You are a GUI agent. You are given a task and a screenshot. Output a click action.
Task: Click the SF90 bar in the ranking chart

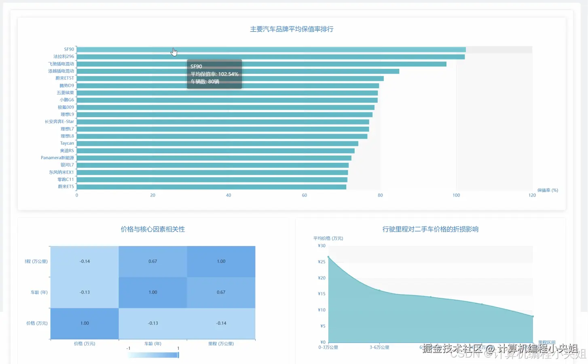click(x=271, y=49)
